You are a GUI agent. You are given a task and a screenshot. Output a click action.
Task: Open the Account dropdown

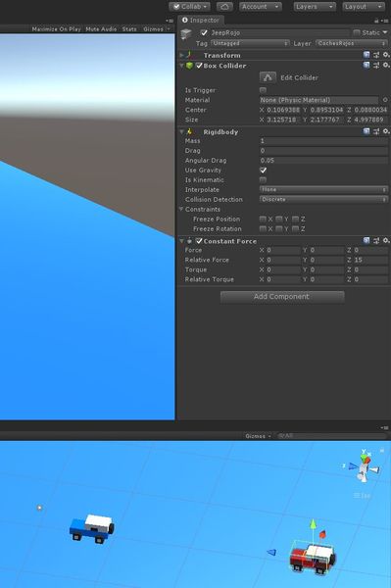tap(260, 7)
